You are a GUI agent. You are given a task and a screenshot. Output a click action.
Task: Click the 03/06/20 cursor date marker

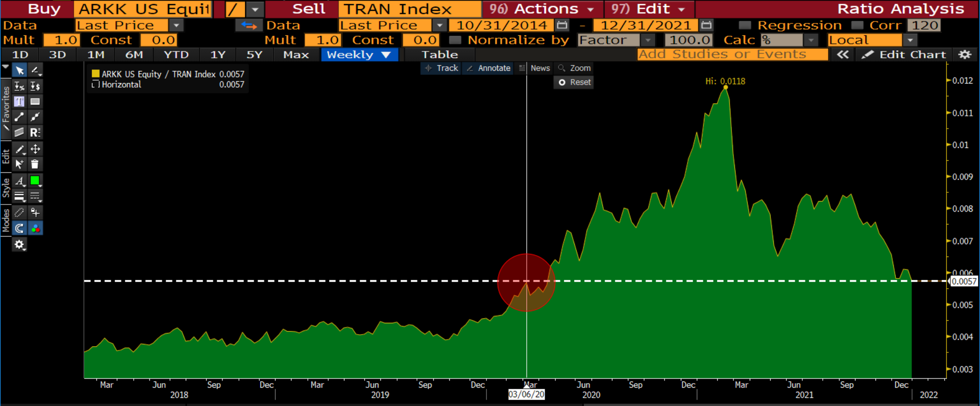point(526,395)
